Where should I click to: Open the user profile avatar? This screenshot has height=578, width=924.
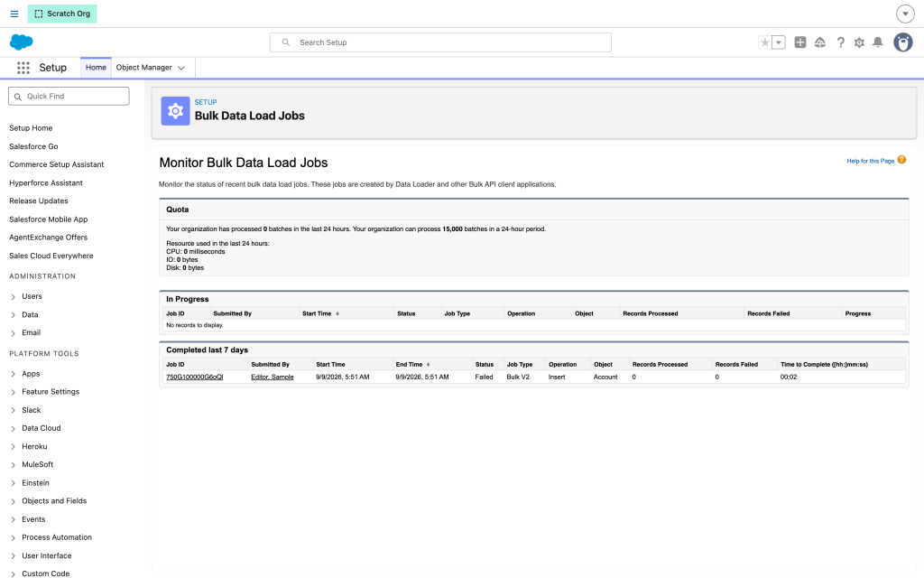902,42
